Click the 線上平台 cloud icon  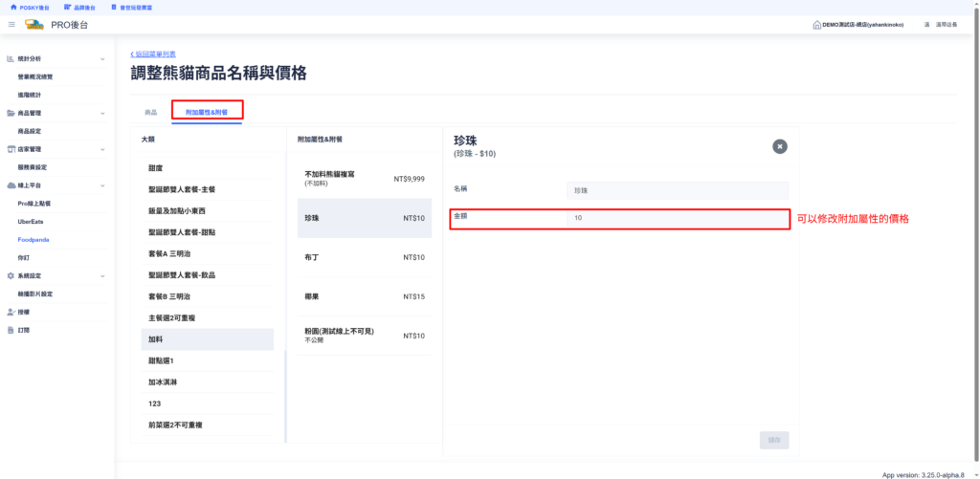11,185
